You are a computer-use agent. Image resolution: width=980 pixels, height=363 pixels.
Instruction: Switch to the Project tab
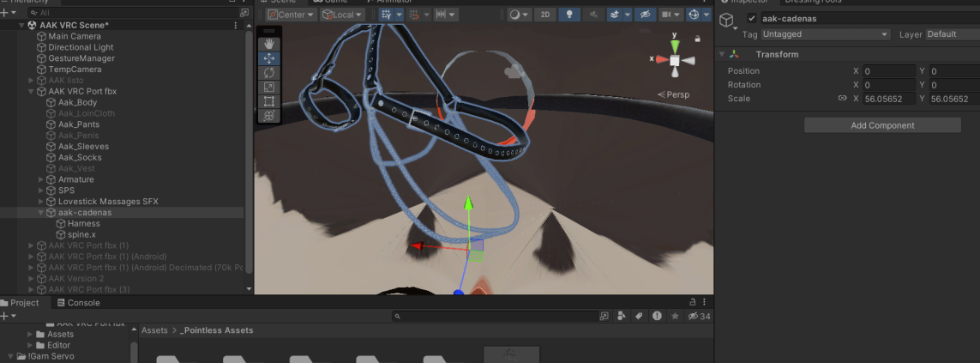point(20,303)
